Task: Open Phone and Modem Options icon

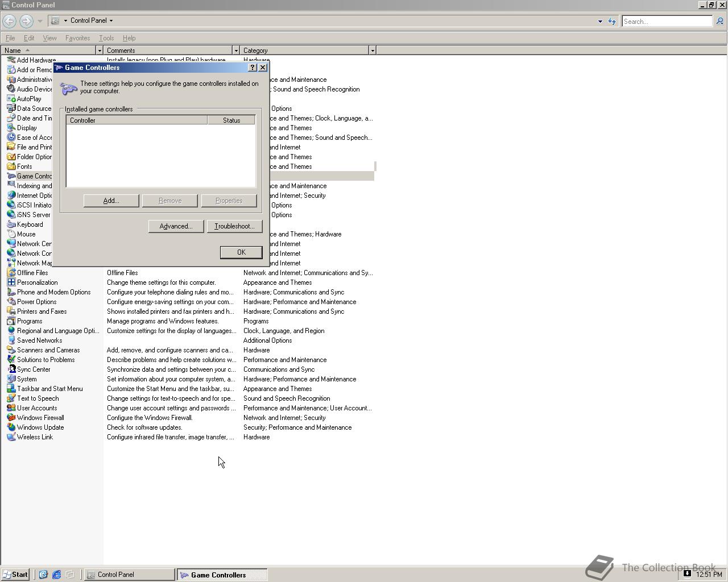Action: 11,292
